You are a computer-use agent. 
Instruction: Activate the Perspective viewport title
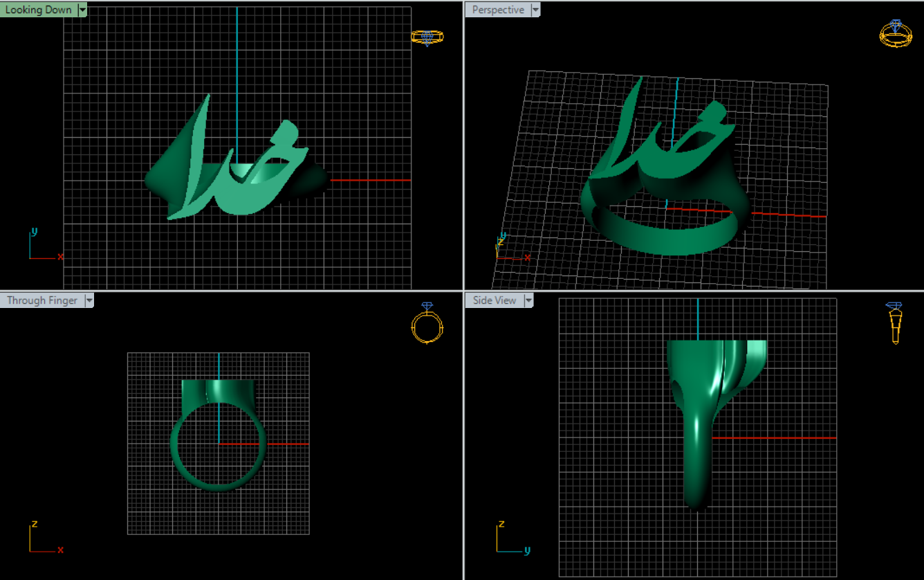pyautogui.click(x=497, y=10)
